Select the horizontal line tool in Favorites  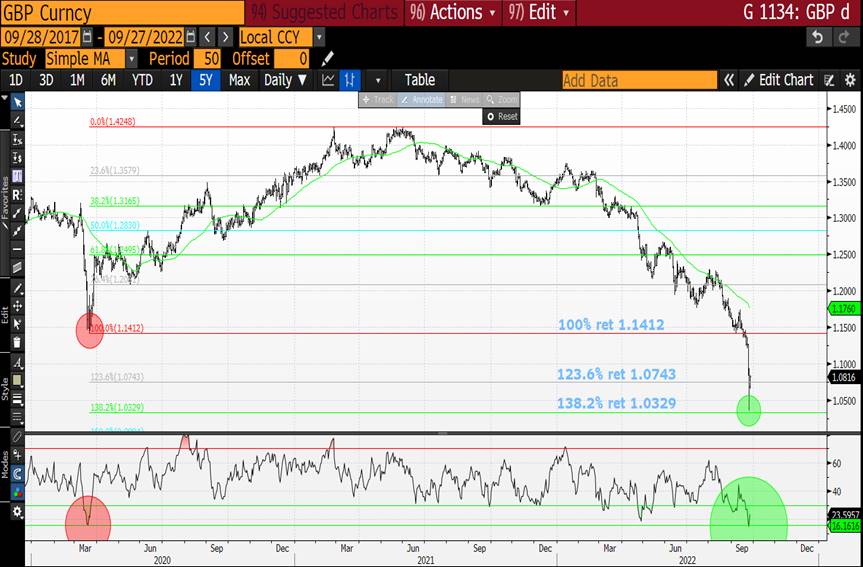(18, 249)
